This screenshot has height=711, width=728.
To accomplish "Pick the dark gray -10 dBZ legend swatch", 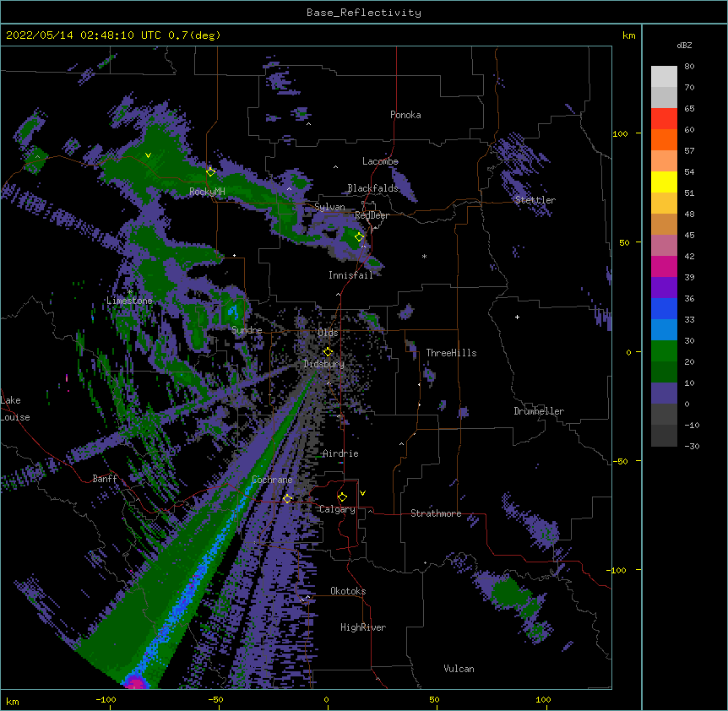I will coord(664,436).
